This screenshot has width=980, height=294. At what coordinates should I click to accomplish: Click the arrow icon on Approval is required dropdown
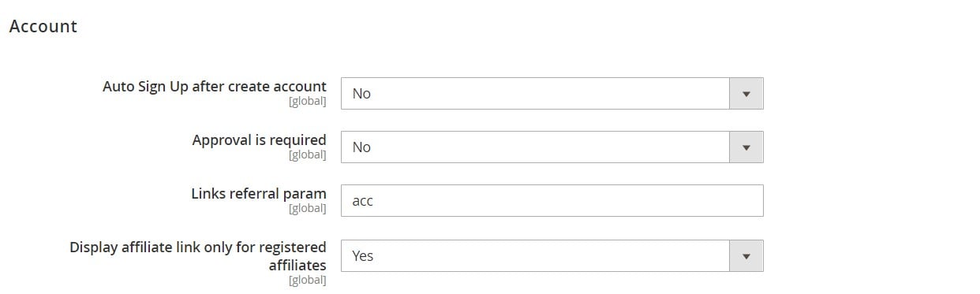[746, 147]
